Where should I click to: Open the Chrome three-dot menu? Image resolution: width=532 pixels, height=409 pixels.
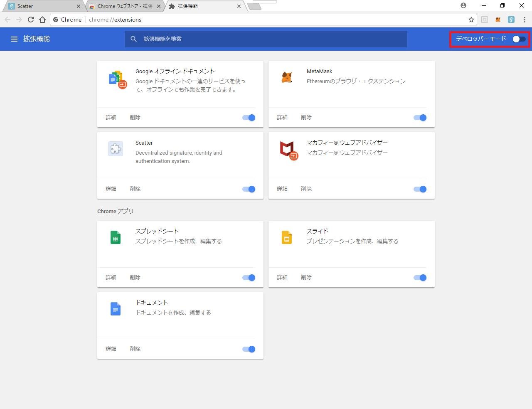click(525, 20)
